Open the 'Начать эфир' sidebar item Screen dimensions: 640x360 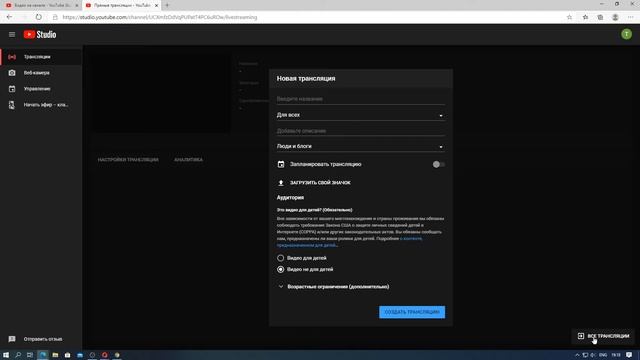(41, 105)
